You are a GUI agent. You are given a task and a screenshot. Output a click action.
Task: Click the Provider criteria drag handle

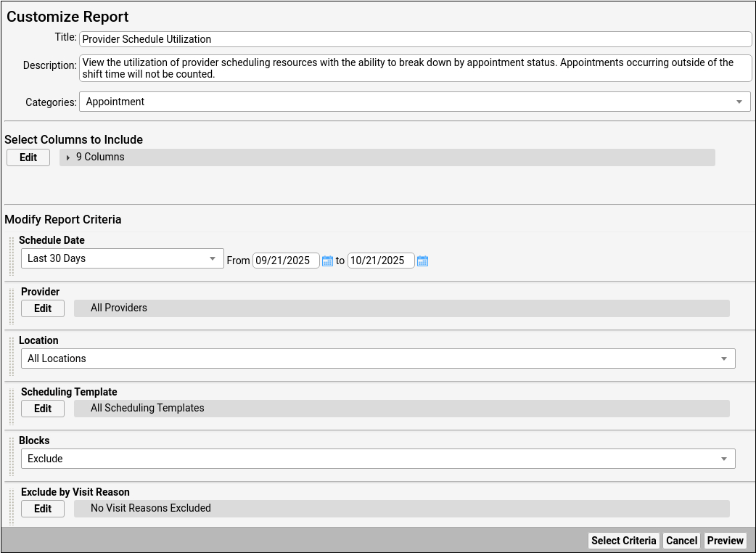pos(12,306)
